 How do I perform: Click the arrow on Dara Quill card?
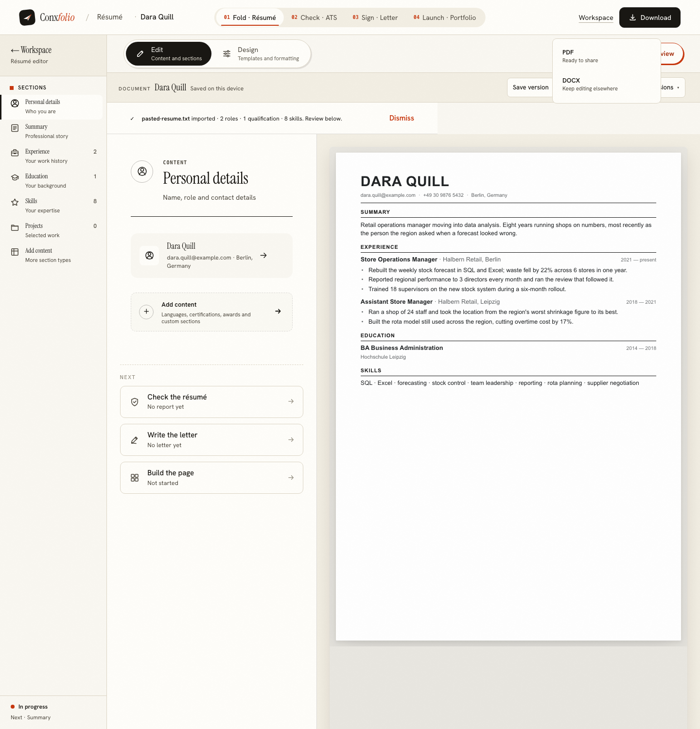pos(263,255)
